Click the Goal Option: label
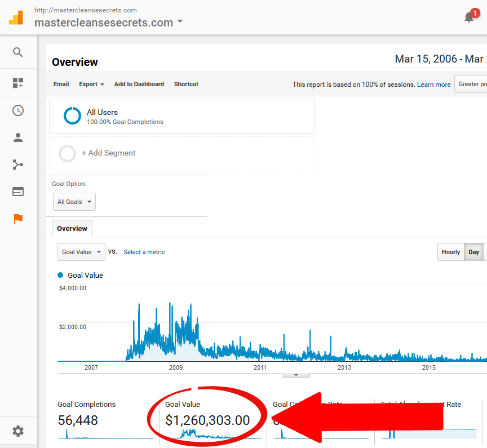Image resolution: width=487 pixels, height=448 pixels. (69, 184)
